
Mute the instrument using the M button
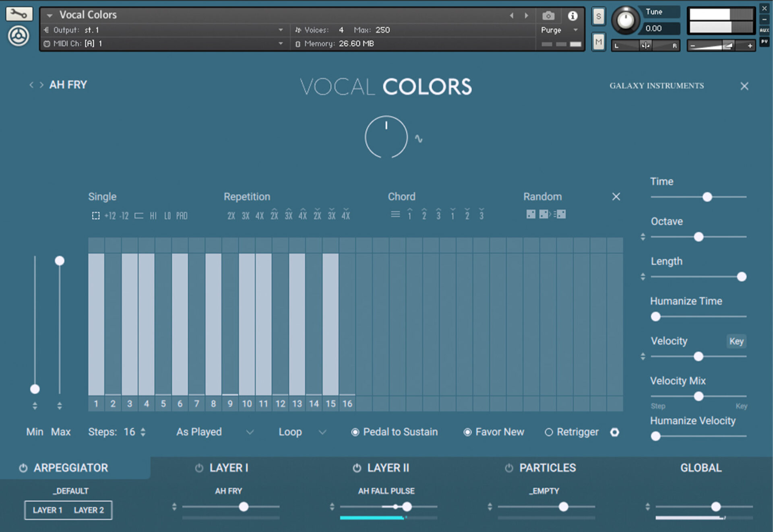[598, 41]
